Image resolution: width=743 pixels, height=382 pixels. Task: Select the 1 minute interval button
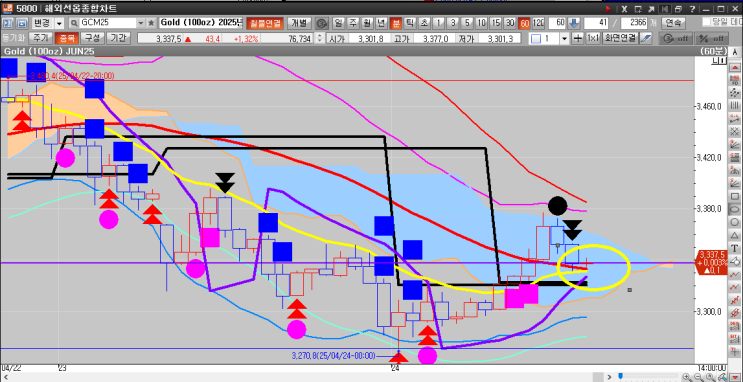tap(439, 23)
